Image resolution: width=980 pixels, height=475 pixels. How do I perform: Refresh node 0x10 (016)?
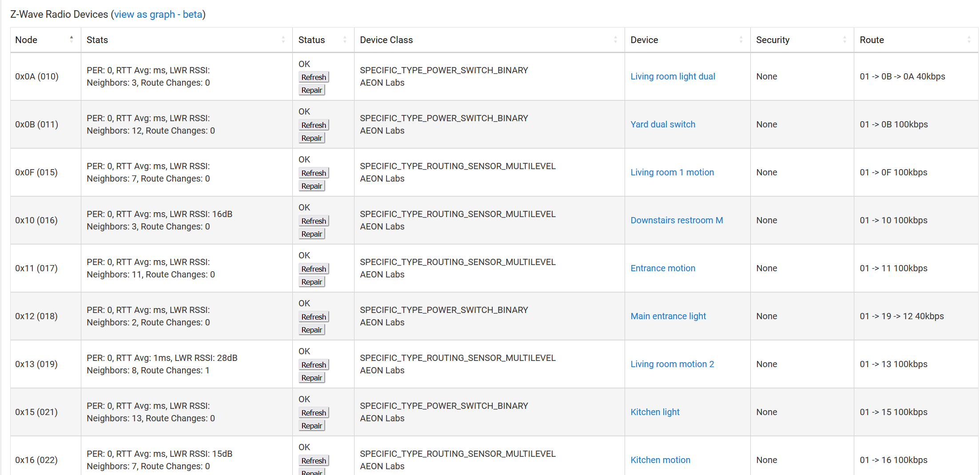point(314,221)
